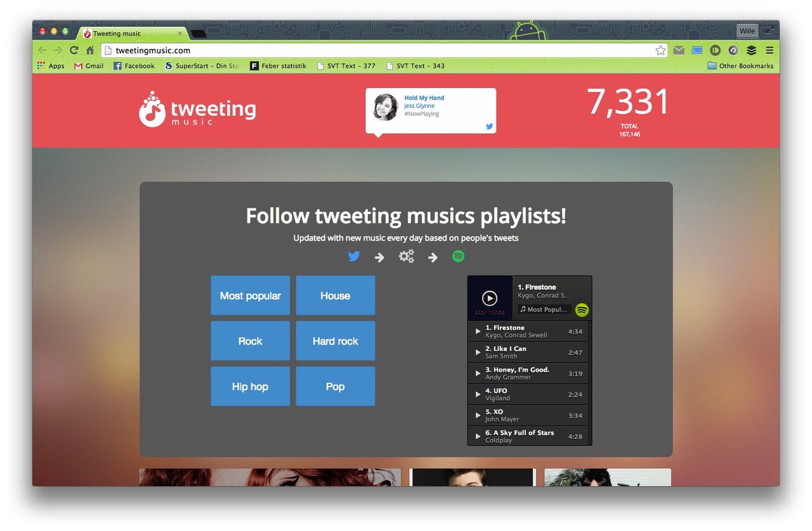Viewport: 812px width, 531px height.
Task: Select the Most popular playlist
Action: point(250,295)
